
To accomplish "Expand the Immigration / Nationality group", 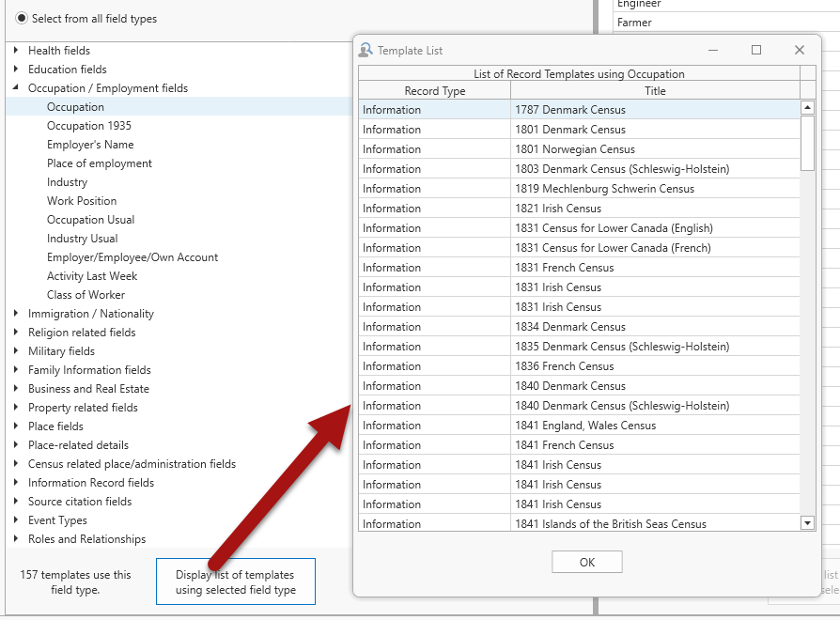I will [16, 313].
